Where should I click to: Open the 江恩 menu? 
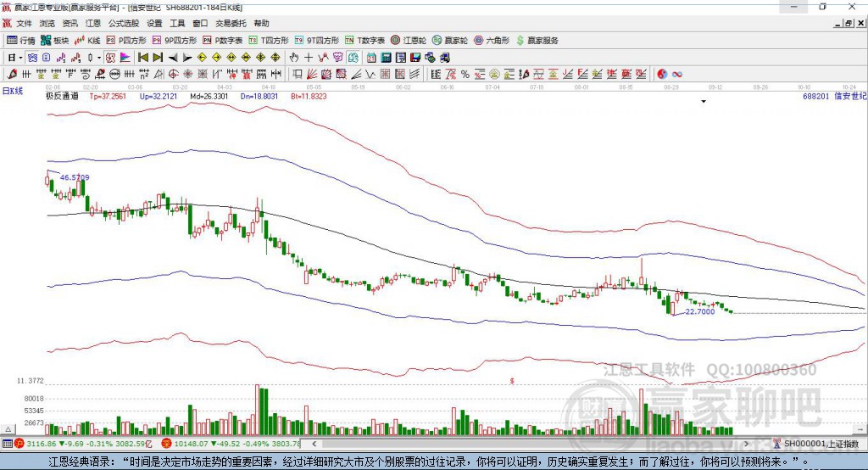pos(93,23)
